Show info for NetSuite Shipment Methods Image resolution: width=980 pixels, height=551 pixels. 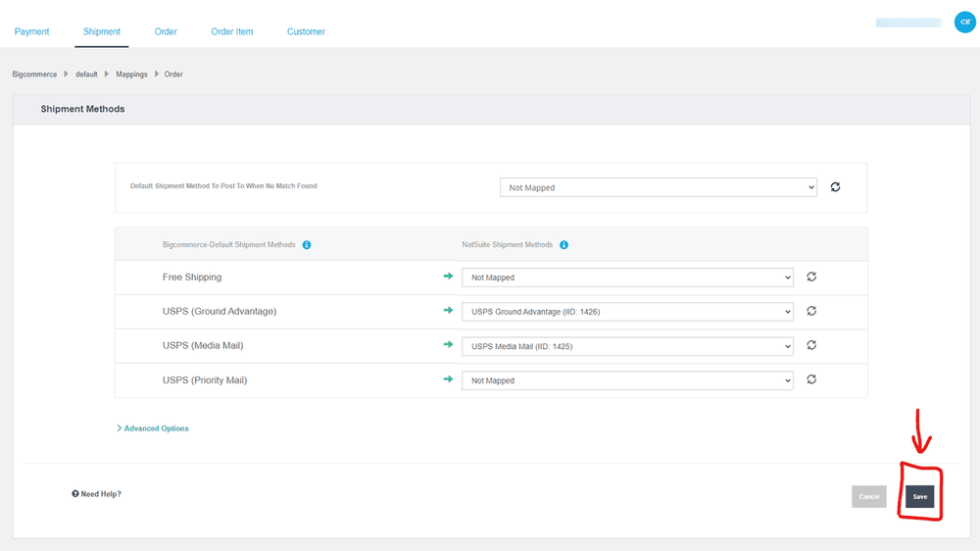coord(563,245)
